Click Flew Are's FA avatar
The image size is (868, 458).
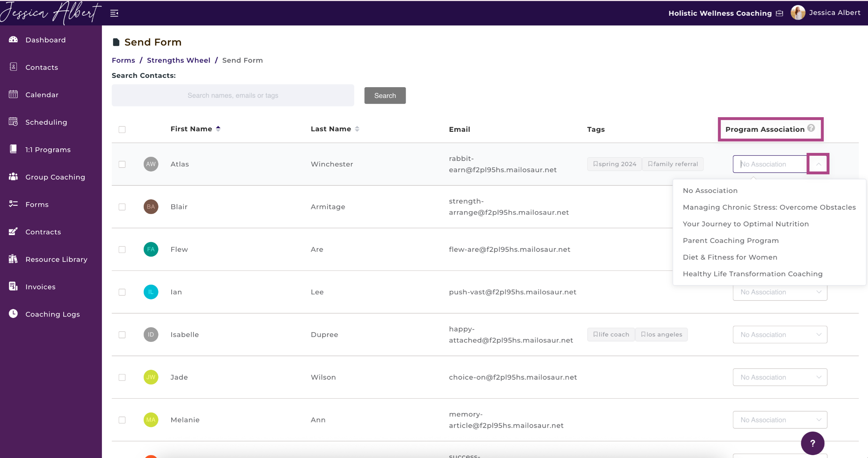[x=151, y=249]
